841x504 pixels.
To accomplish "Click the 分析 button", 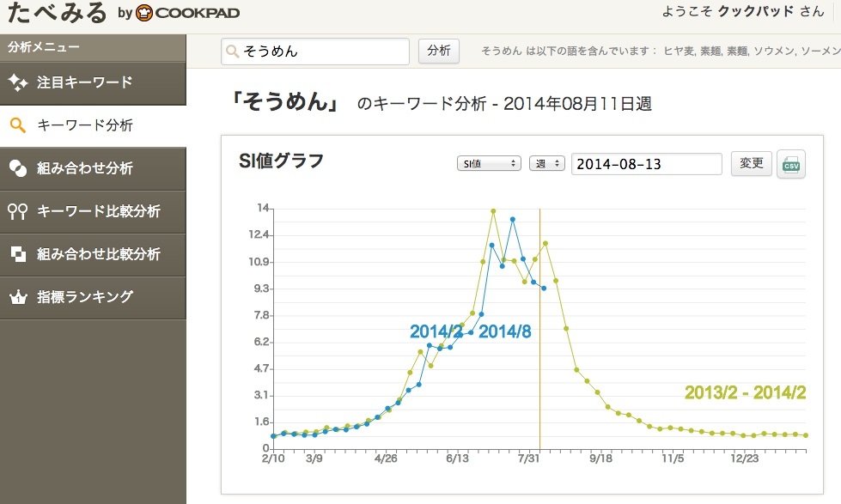I will (x=439, y=51).
